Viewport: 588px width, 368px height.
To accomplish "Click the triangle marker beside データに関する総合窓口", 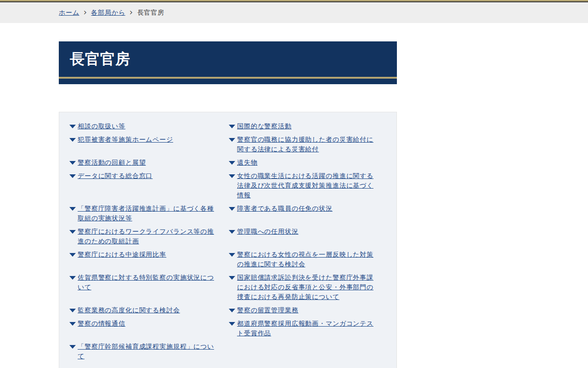I will tap(73, 176).
